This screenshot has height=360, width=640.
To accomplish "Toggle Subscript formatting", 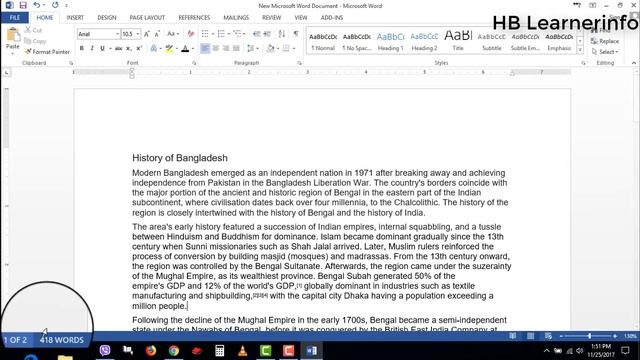I will tap(129, 49).
